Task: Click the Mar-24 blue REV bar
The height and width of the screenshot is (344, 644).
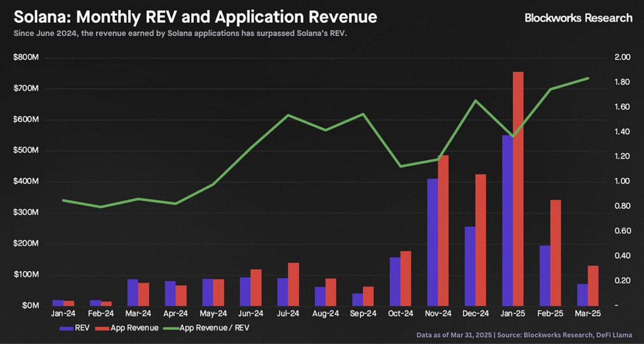Action: point(133,293)
